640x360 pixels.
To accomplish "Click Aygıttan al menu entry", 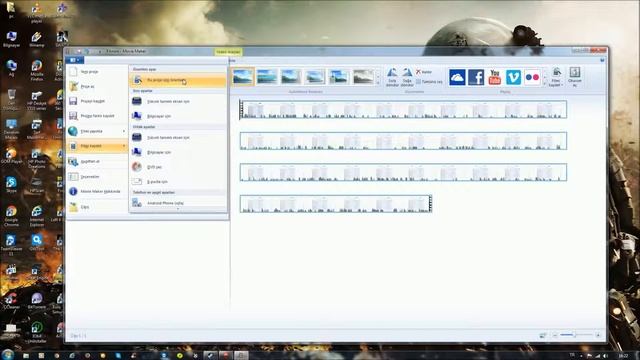I will [x=97, y=162].
